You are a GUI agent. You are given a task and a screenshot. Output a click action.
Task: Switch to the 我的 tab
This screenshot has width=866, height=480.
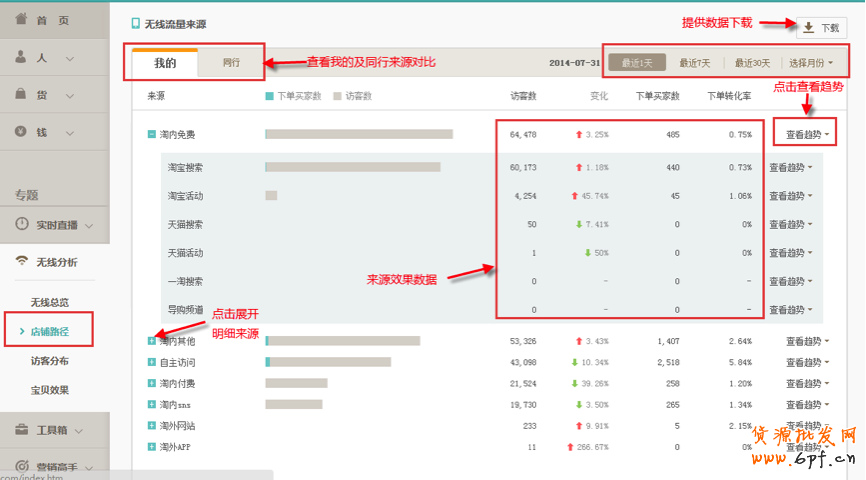(165, 63)
